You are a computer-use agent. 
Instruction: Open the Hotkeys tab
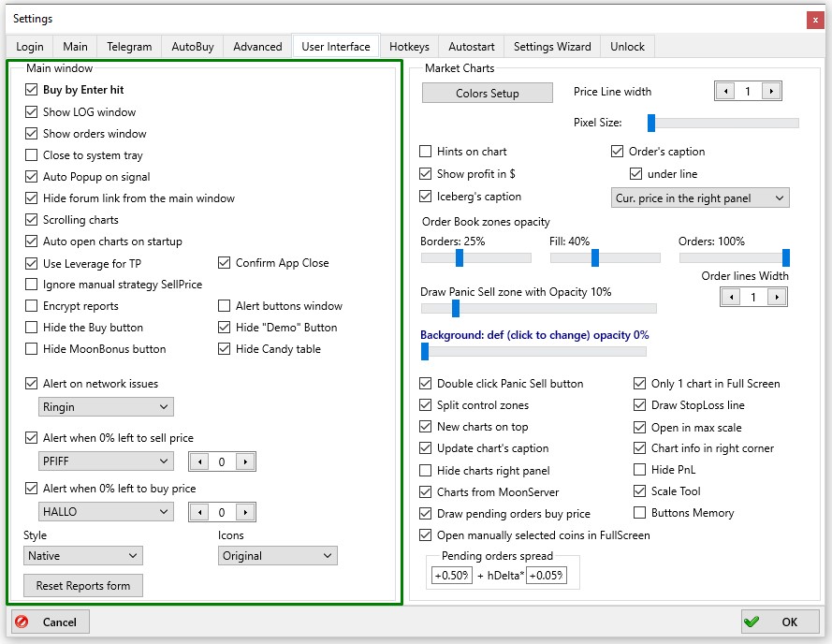click(409, 47)
